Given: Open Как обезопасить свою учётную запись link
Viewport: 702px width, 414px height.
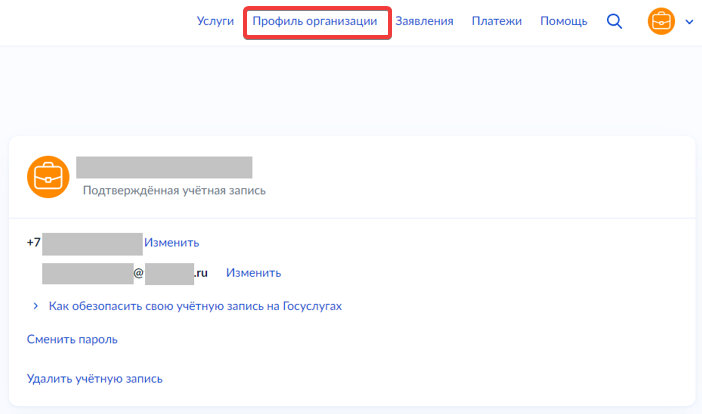Looking at the screenshot, I should [x=195, y=306].
